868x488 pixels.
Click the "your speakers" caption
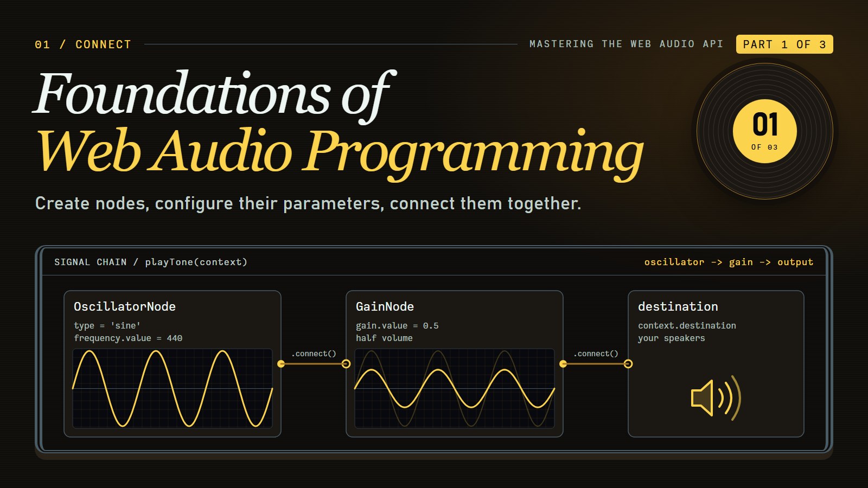click(x=672, y=338)
